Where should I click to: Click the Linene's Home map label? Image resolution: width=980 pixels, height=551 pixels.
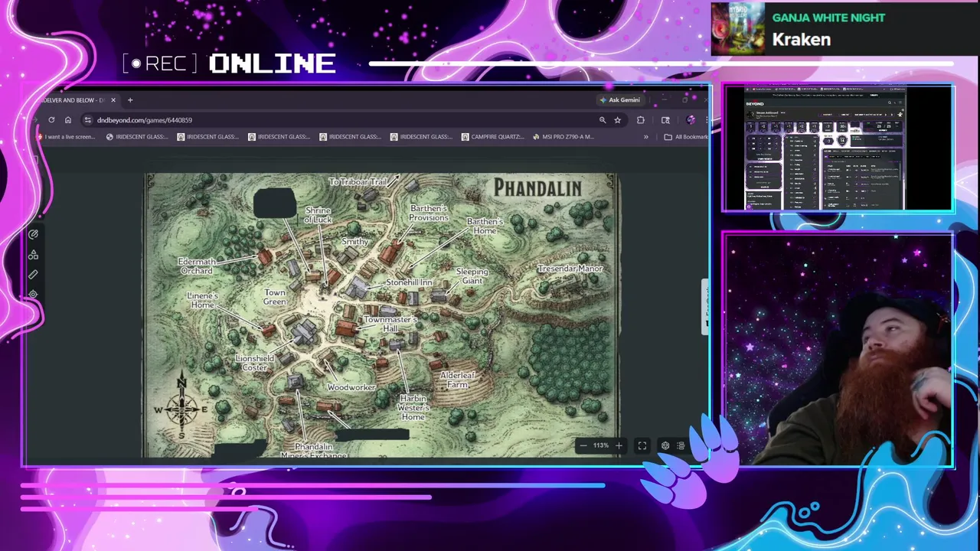(202, 300)
